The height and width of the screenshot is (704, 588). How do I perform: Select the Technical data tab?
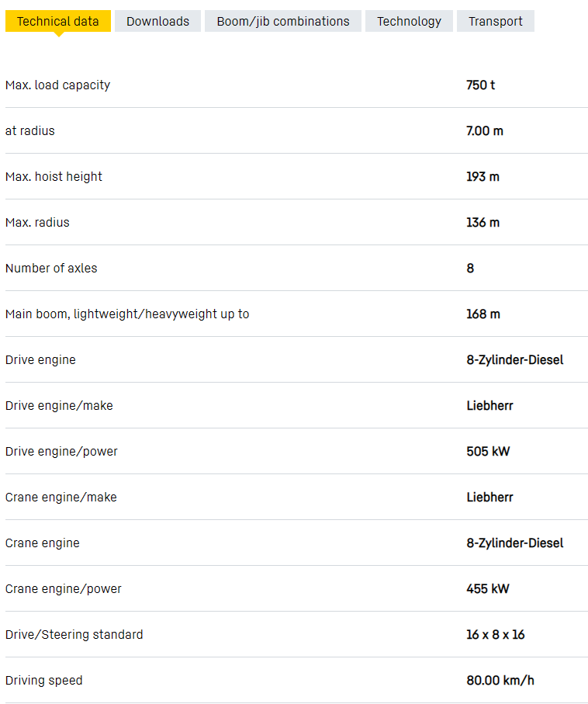coord(58,21)
